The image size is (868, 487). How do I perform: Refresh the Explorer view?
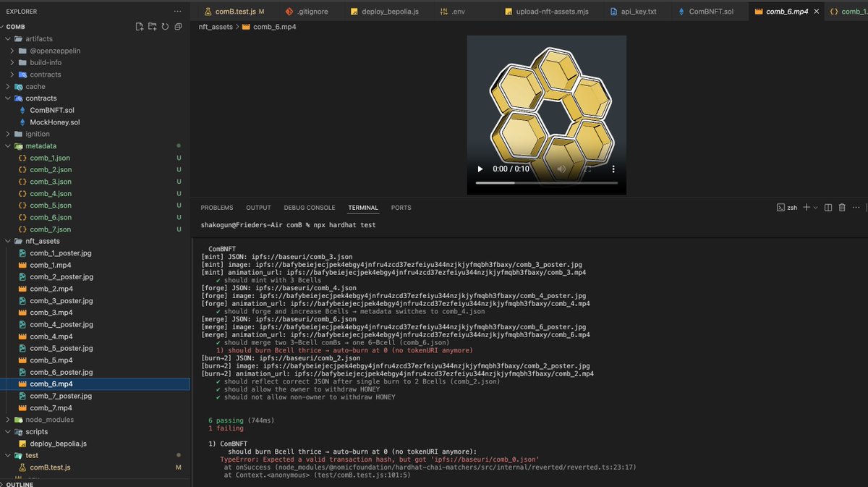tap(166, 26)
